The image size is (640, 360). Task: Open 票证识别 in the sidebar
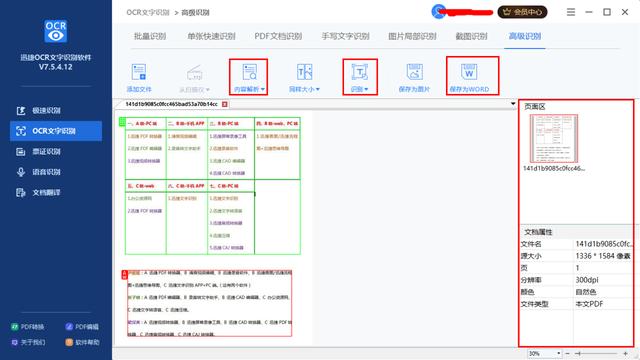click(x=56, y=151)
